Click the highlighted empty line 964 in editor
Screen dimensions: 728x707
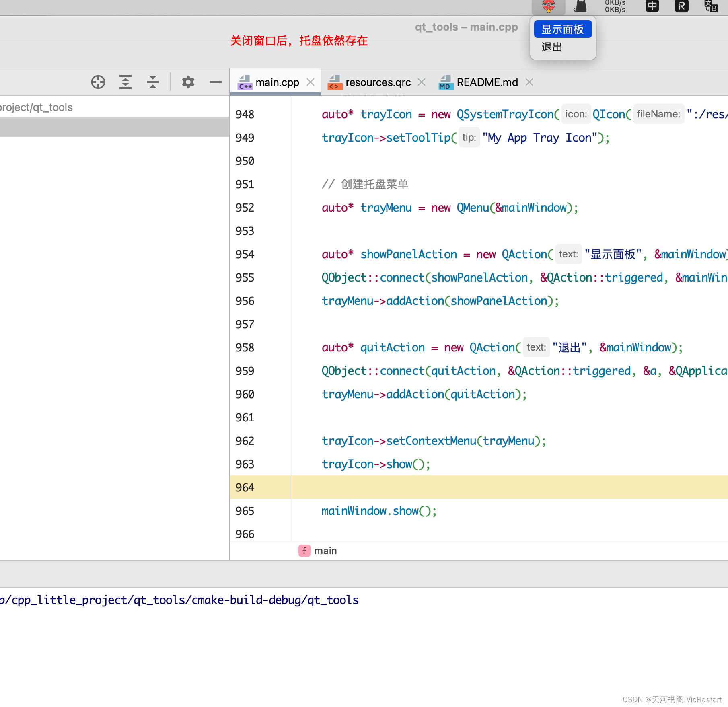coord(509,487)
